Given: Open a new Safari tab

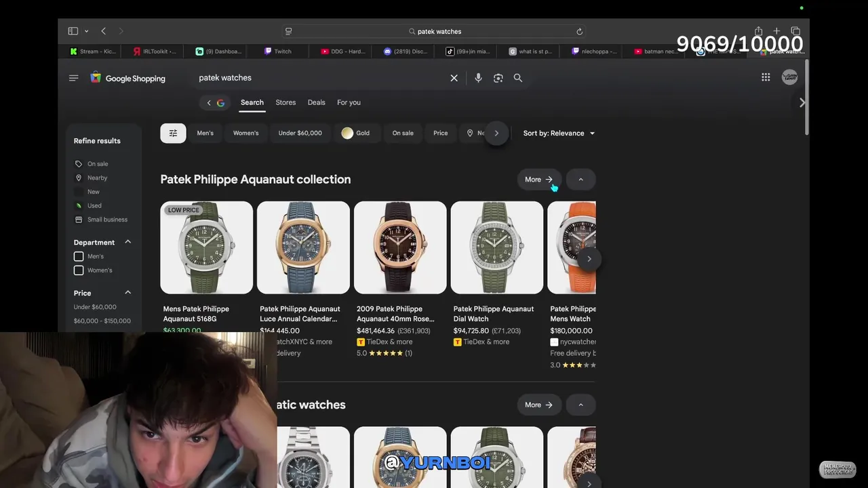Looking at the screenshot, I should [776, 31].
